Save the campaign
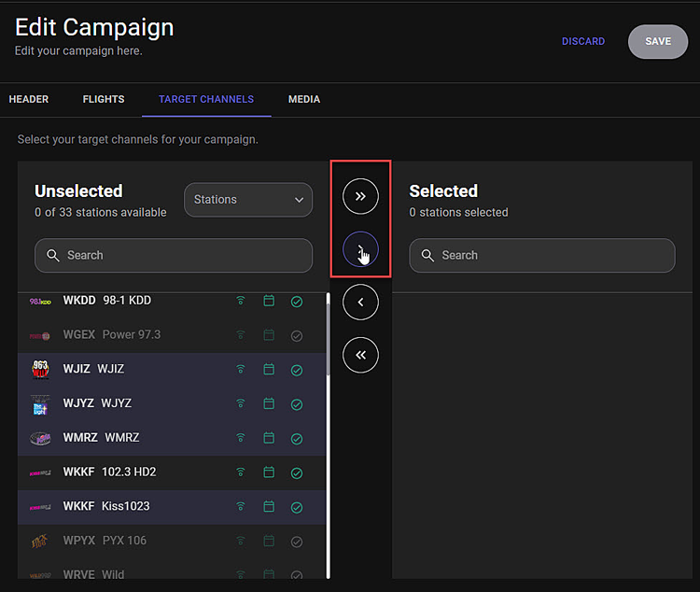The width and height of the screenshot is (700, 592). [658, 41]
